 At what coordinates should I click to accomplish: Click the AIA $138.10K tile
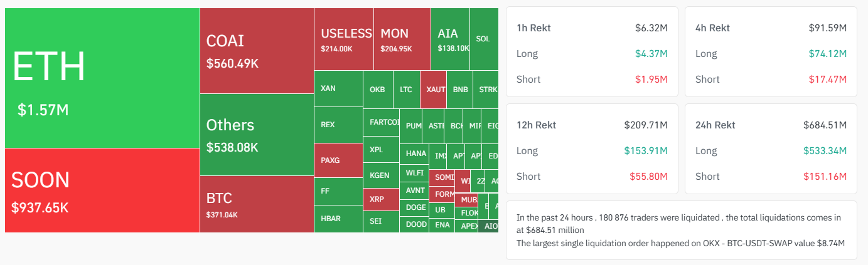coord(450,39)
